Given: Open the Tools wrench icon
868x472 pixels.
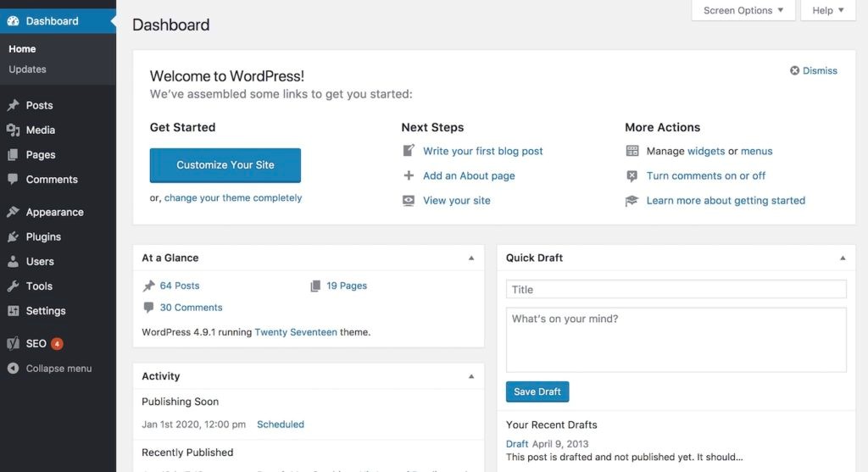Looking at the screenshot, I should coord(13,286).
